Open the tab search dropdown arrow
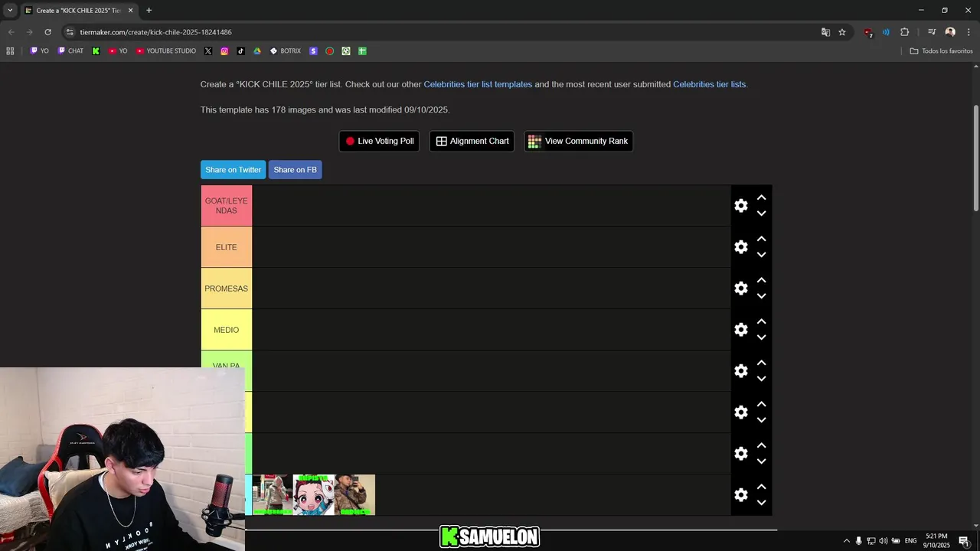Screen dimensions: 980x551 coord(10,11)
